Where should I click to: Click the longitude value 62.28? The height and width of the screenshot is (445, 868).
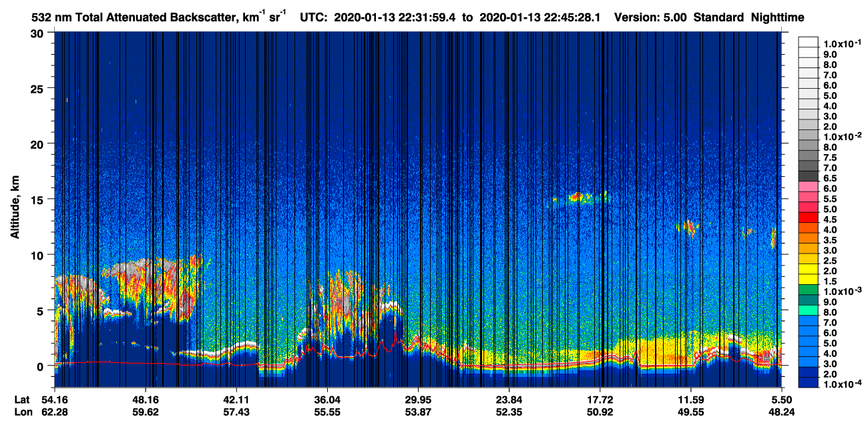(x=55, y=412)
